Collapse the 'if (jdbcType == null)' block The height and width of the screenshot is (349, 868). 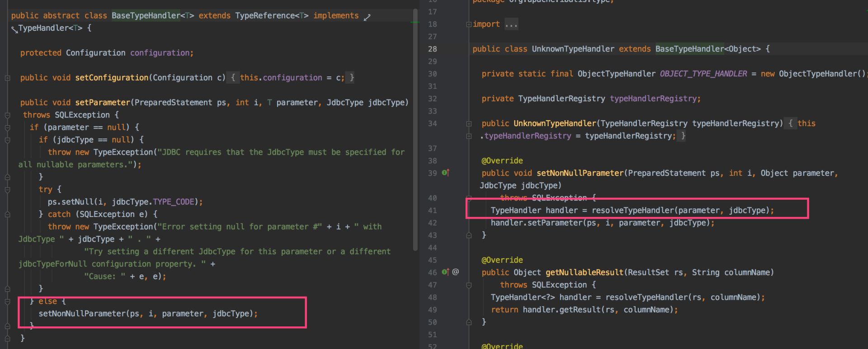[8, 140]
